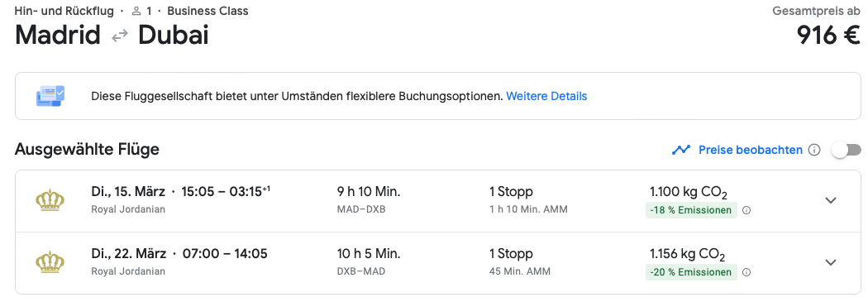Open the Weitere Details link
Screen dimensions: 868x302
[546, 96]
